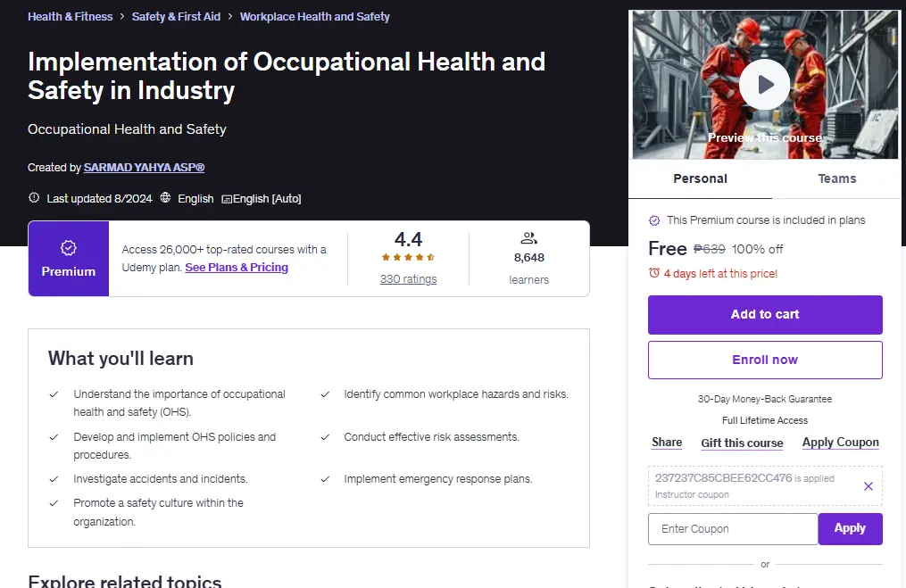Click Gift this course

click(x=742, y=443)
